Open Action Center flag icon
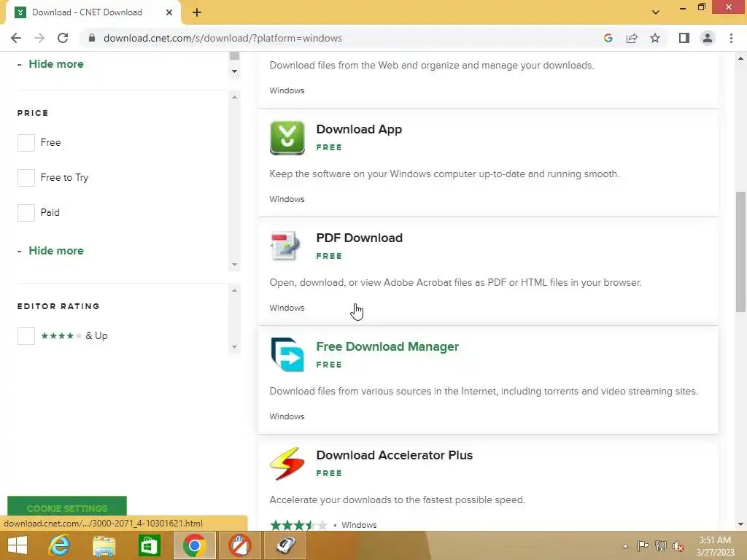747x560 pixels. (x=643, y=546)
